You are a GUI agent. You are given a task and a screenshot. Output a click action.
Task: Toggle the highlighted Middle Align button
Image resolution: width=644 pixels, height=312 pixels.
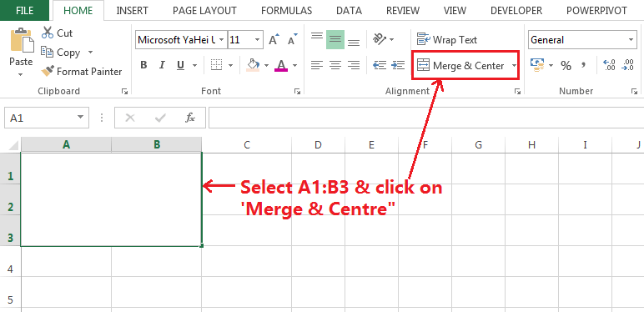pos(335,40)
